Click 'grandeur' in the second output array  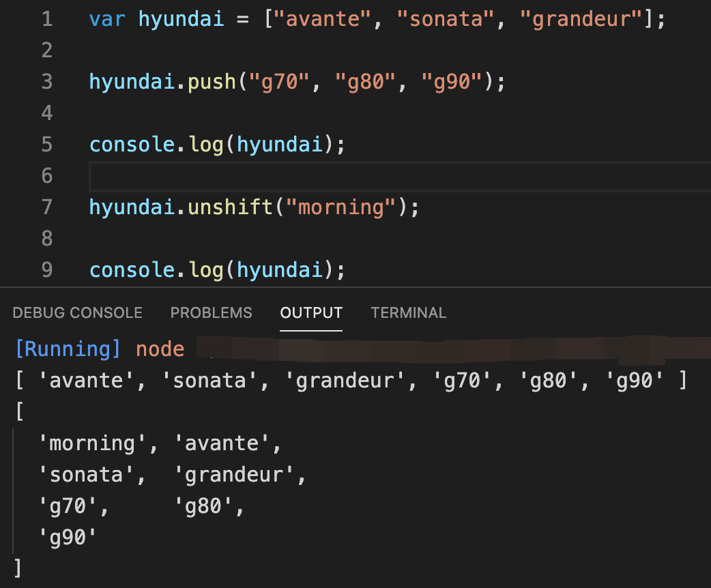(234, 475)
